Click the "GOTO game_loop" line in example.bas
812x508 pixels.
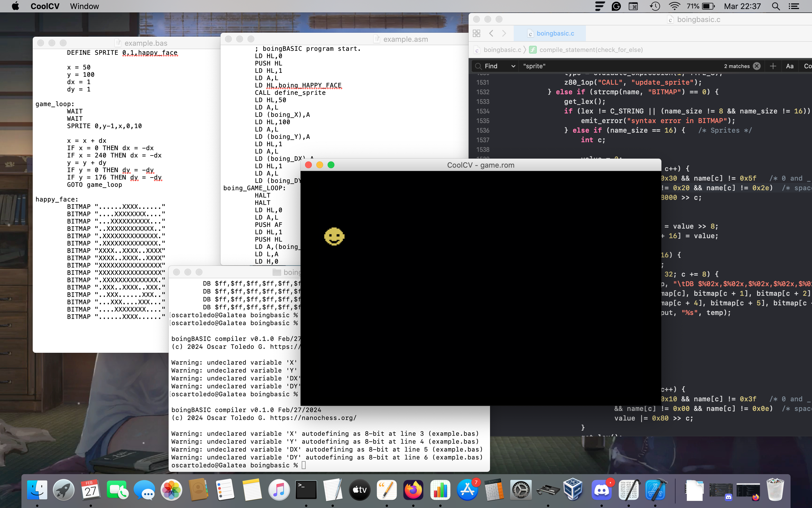(94, 185)
